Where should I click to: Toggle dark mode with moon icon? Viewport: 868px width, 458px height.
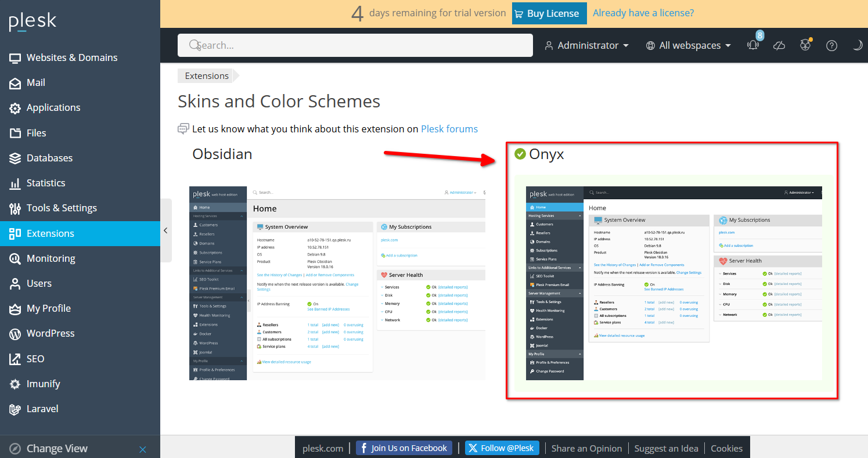coord(858,45)
